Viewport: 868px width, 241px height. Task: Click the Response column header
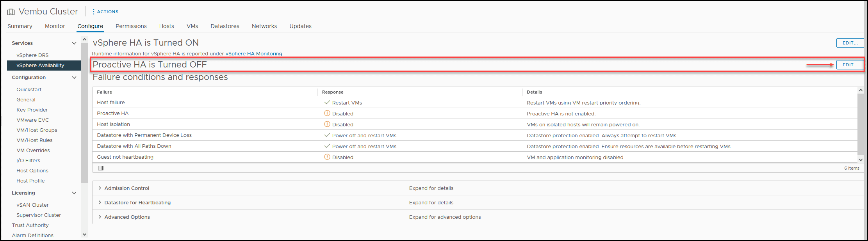(333, 92)
